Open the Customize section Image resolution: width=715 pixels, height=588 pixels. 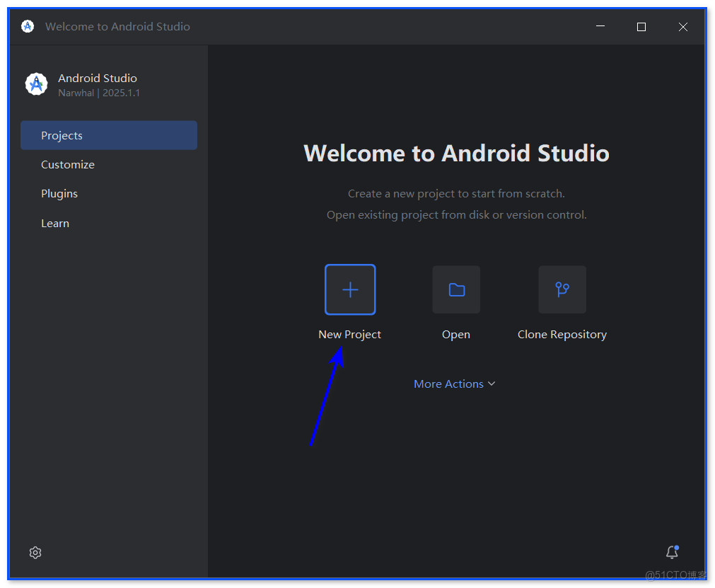(67, 164)
